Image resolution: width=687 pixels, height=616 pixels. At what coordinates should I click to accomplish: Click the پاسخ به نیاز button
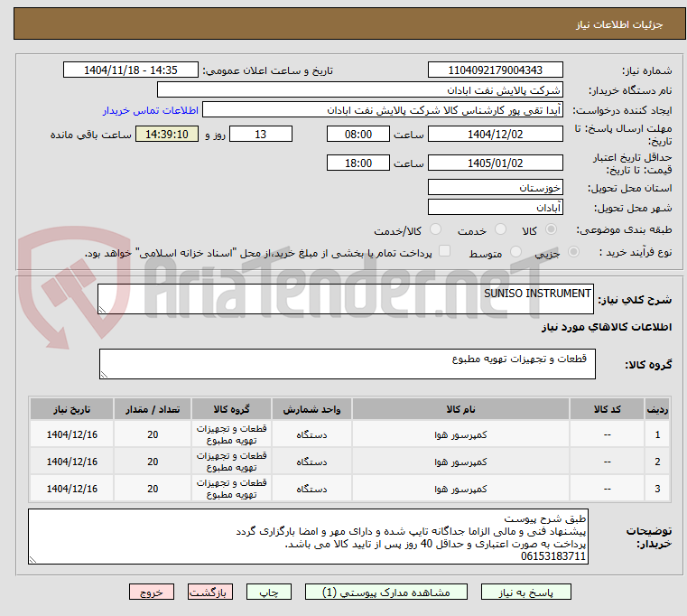click(525, 592)
